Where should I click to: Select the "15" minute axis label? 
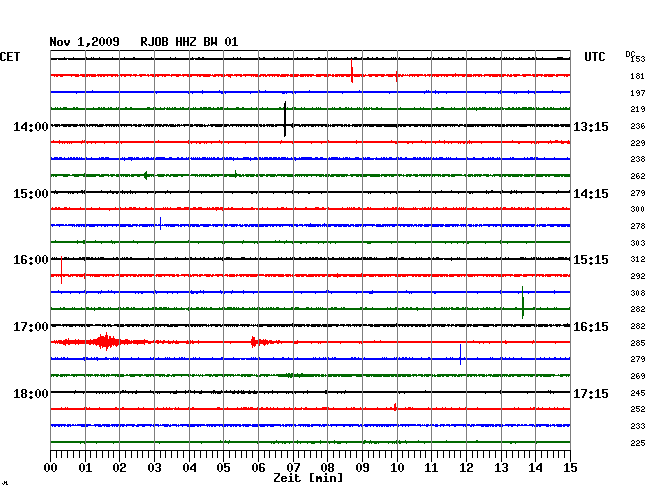[x=570, y=468]
